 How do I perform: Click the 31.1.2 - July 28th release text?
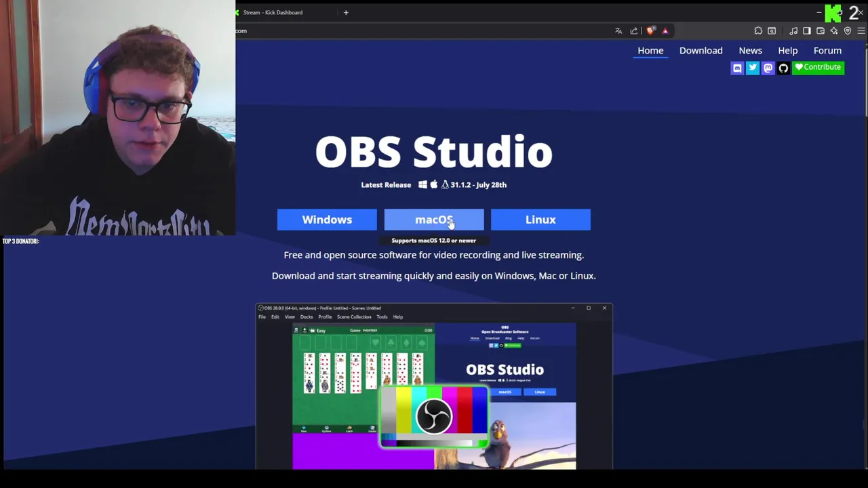point(478,184)
